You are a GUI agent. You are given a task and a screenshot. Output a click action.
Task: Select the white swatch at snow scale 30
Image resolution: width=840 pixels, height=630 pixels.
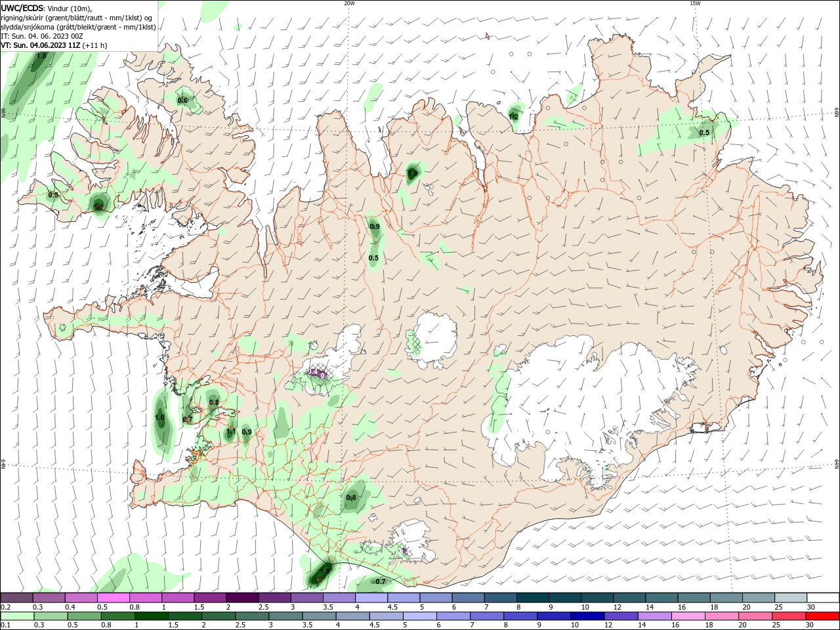[x=822, y=598]
